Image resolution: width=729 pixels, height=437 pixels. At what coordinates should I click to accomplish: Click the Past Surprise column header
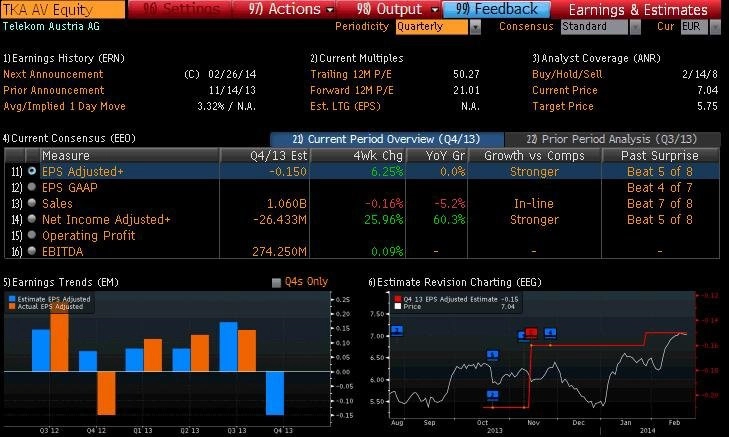pyautogui.click(x=660, y=155)
